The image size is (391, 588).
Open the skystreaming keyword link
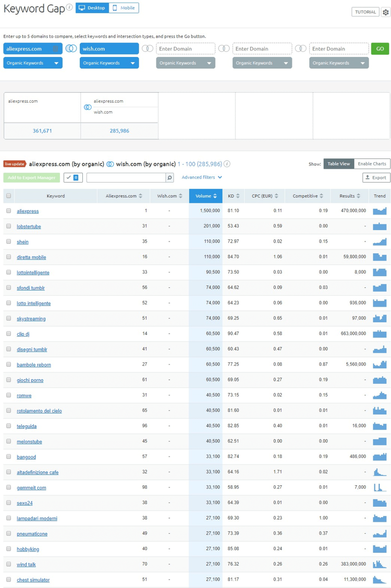point(31,319)
